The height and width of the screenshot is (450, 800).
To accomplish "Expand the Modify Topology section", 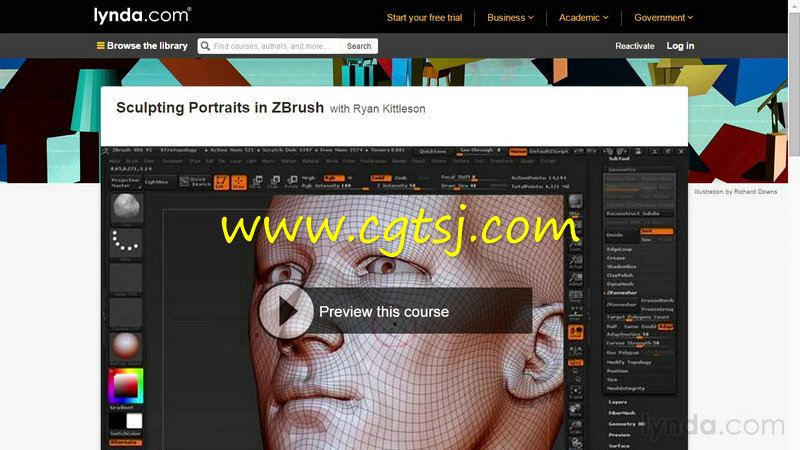I will [629, 362].
